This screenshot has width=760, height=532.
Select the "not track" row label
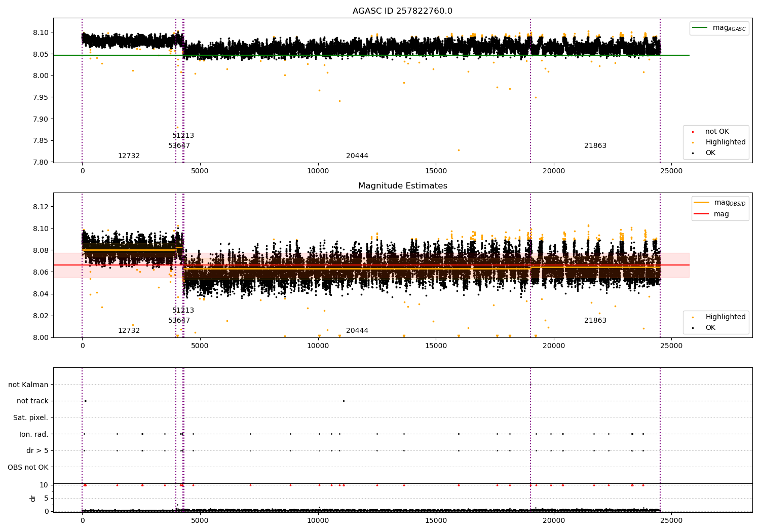(x=32, y=401)
